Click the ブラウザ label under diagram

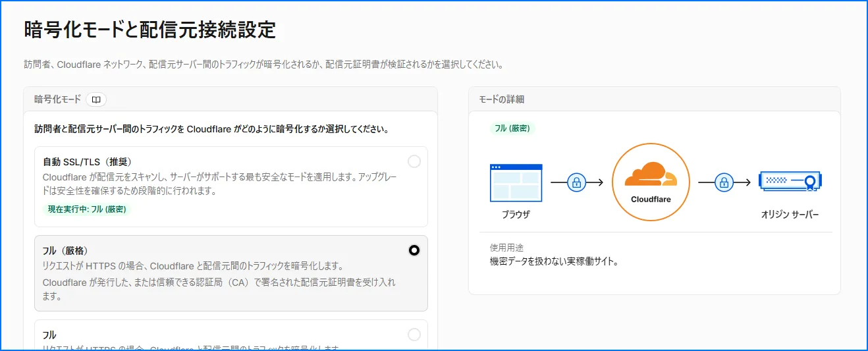(516, 215)
